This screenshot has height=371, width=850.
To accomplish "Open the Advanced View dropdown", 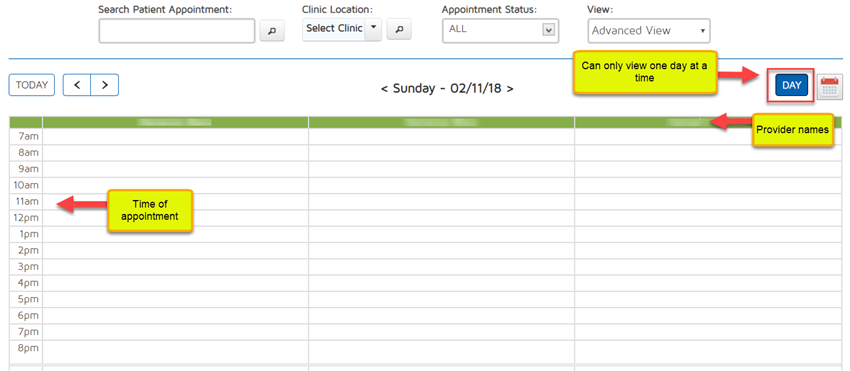I will (649, 31).
